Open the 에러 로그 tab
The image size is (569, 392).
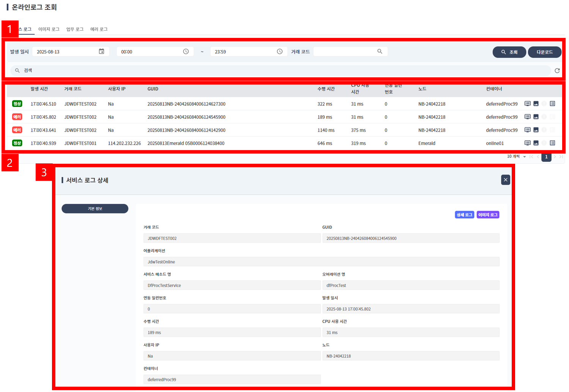coord(99,29)
